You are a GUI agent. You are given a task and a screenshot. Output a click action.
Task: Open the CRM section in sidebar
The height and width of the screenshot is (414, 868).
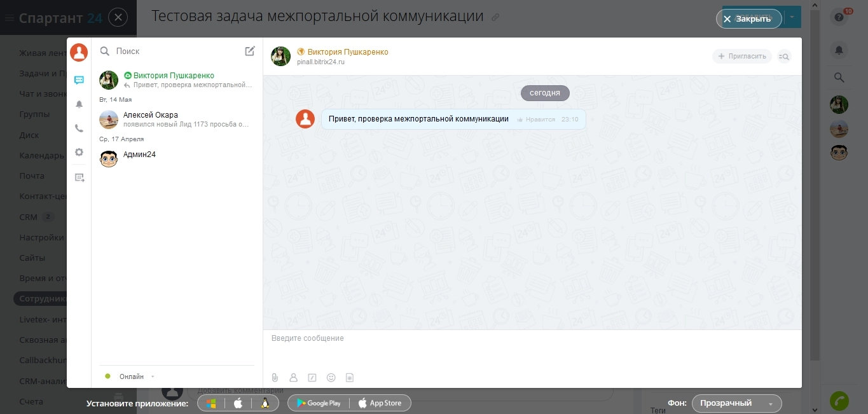tap(29, 217)
